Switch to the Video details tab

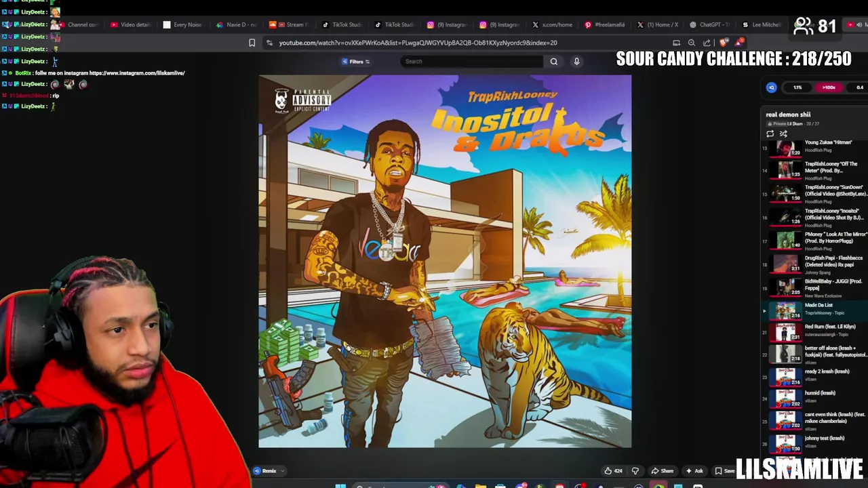click(130, 24)
